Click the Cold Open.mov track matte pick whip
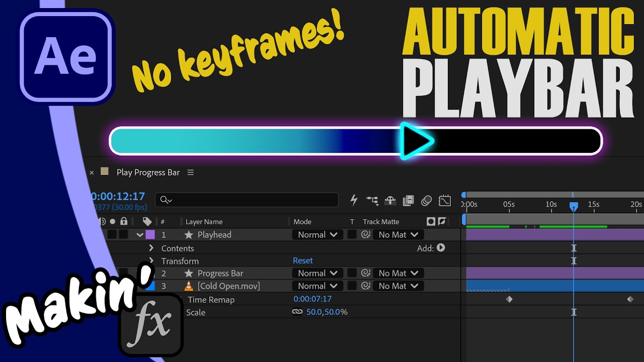 pos(366,286)
